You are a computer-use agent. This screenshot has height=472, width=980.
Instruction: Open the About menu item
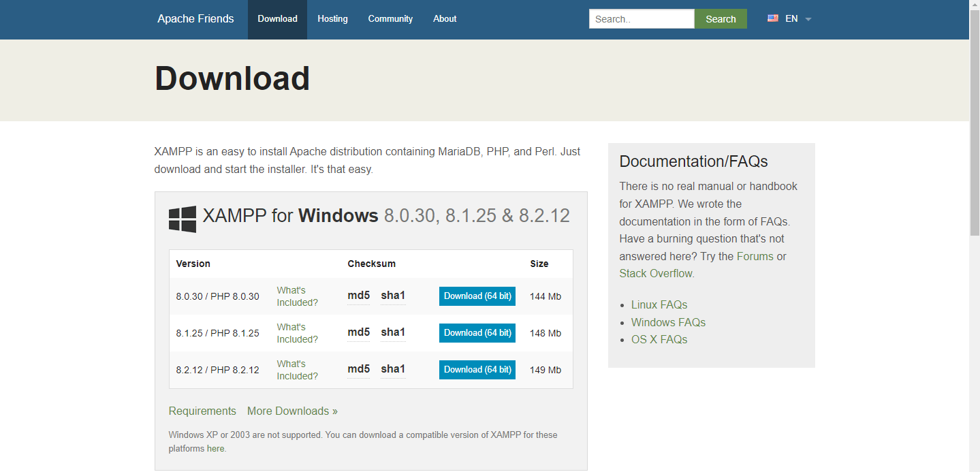click(x=445, y=19)
